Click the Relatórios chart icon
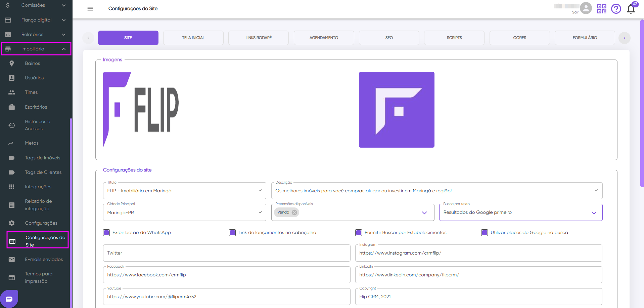 8,34
